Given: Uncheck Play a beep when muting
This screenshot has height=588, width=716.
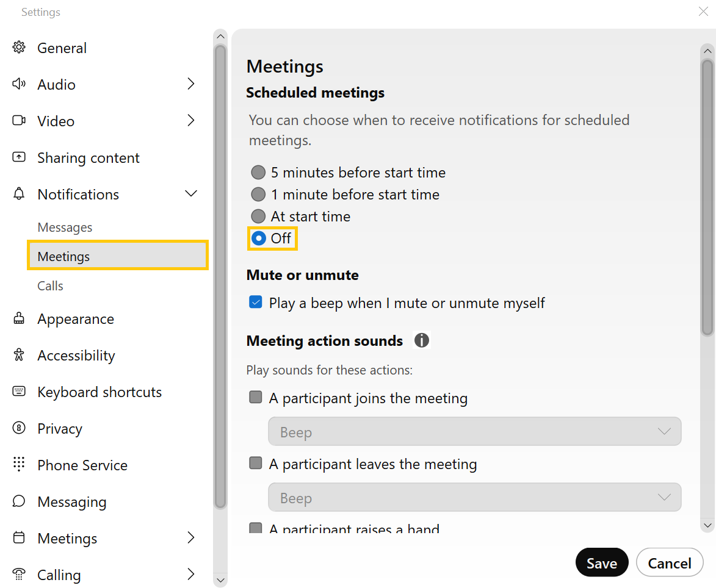Looking at the screenshot, I should tap(256, 303).
